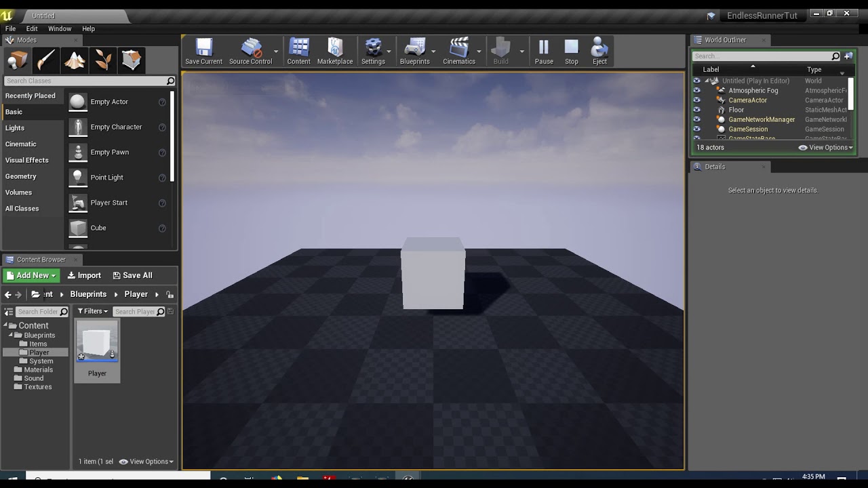Toggle visibility of GameSession
Image resolution: width=868 pixels, height=488 pixels.
click(696, 129)
